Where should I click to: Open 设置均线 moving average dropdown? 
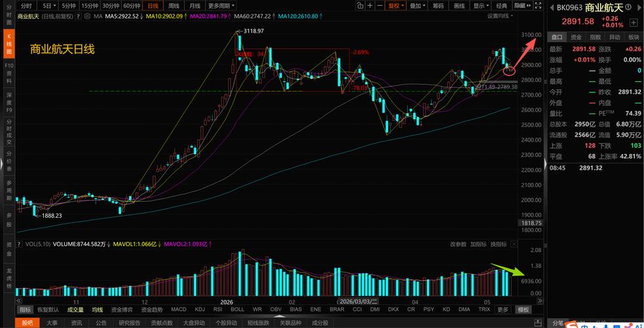point(500,16)
